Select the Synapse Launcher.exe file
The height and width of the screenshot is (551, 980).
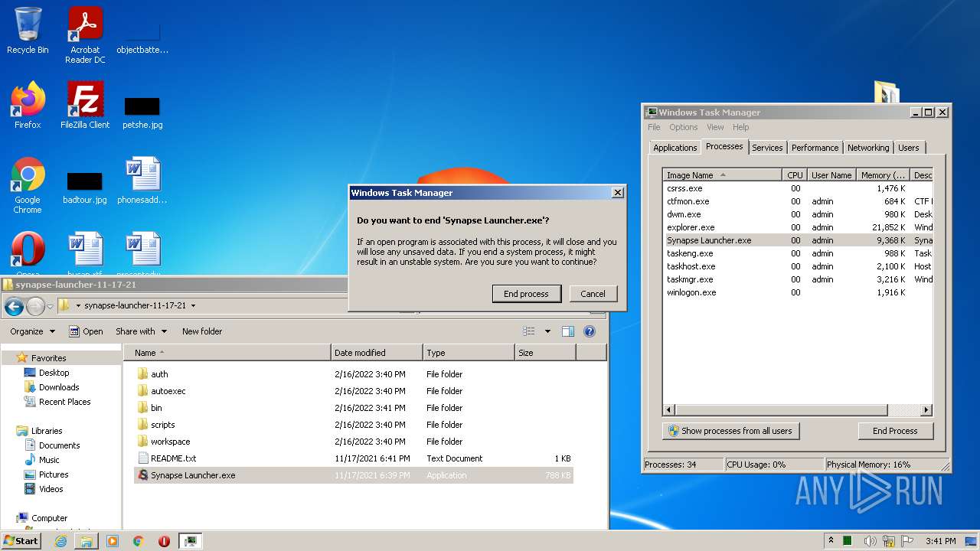click(x=354, y=475)
